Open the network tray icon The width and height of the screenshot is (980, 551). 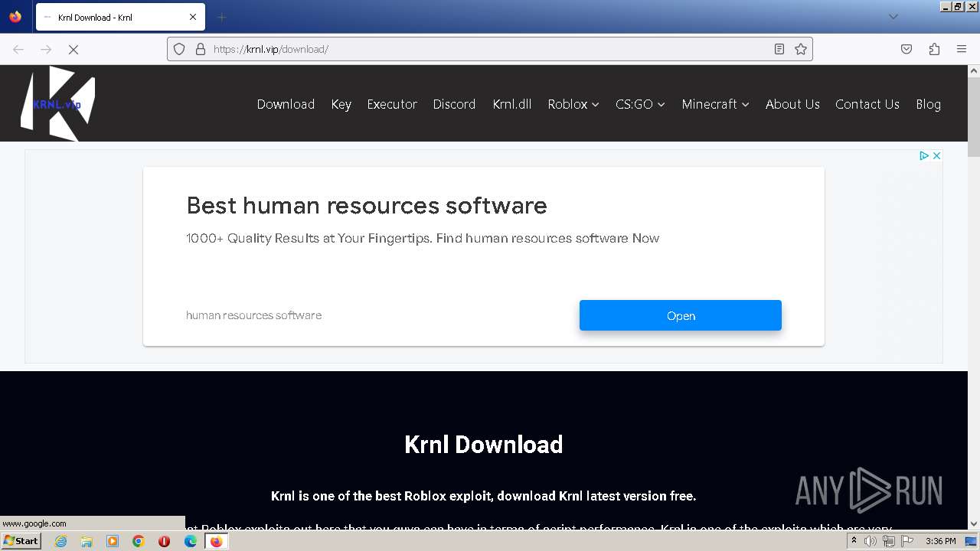click(x=889, y=541)
